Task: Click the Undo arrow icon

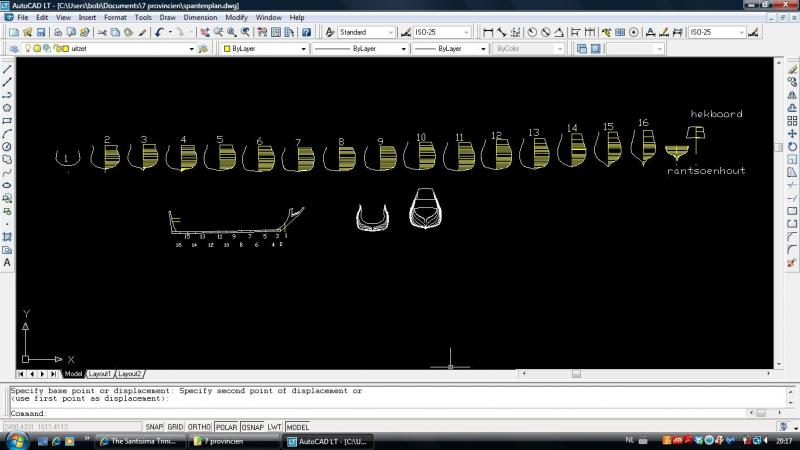Action: 160,32
